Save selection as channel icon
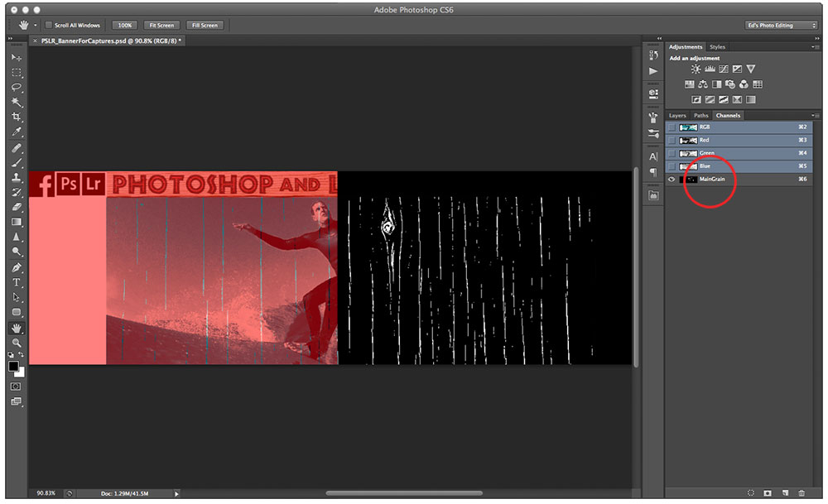Image resolution: width=828 pixels, height=504 pixels. pos(768,493)
